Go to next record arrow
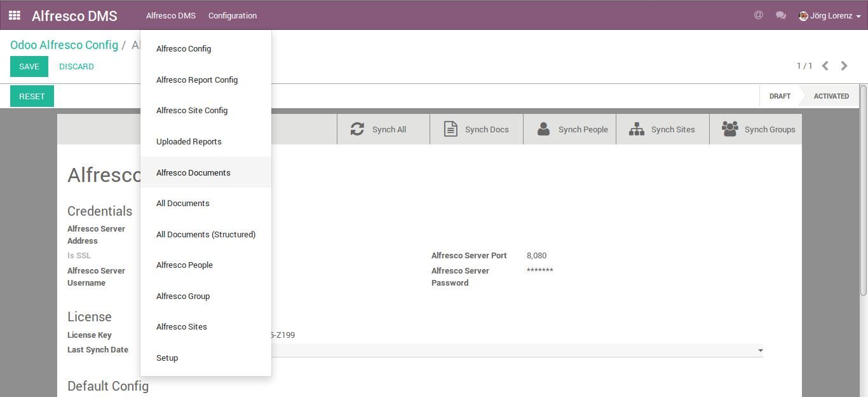This screenshot has width=868, height=397. click(x=844, y=66)
